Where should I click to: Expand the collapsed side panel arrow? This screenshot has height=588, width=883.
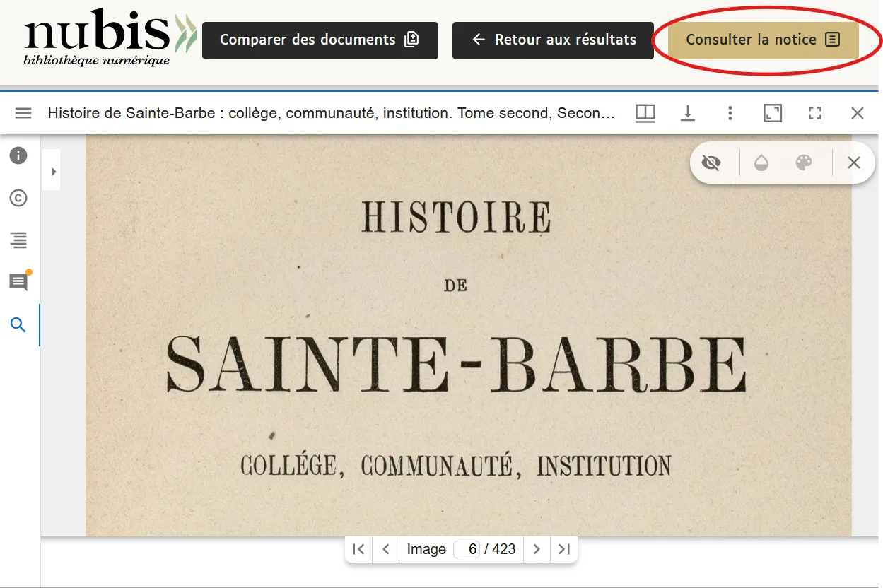[51, 170]
